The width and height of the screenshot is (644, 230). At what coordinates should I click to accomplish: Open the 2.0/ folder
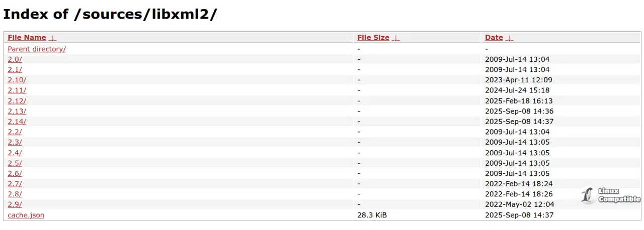pos(15,59)
